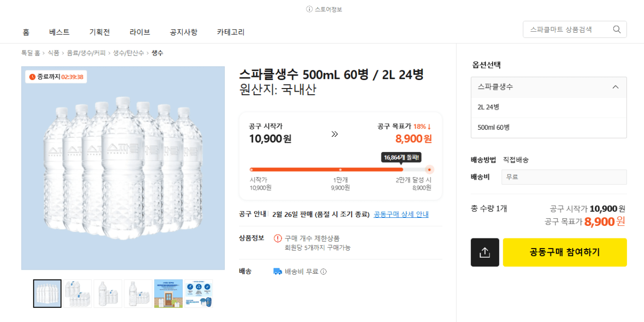Select the 500ml 60병 option
This screenshot has width=644, height=322.
[548, 127]
